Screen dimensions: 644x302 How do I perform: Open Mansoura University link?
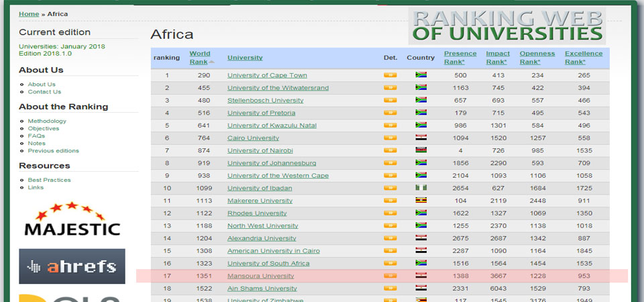pos(261,276)
